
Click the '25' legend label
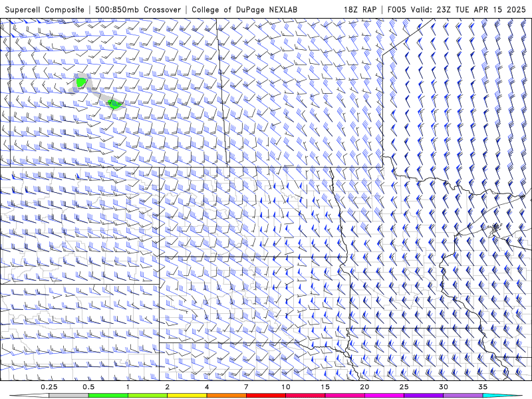404,387
